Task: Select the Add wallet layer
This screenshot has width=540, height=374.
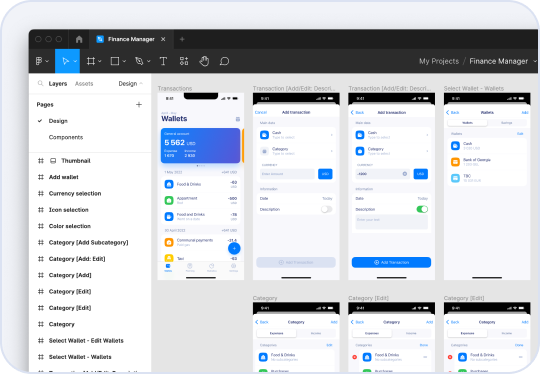Action: pyautogui.click(x=64, y=177)
